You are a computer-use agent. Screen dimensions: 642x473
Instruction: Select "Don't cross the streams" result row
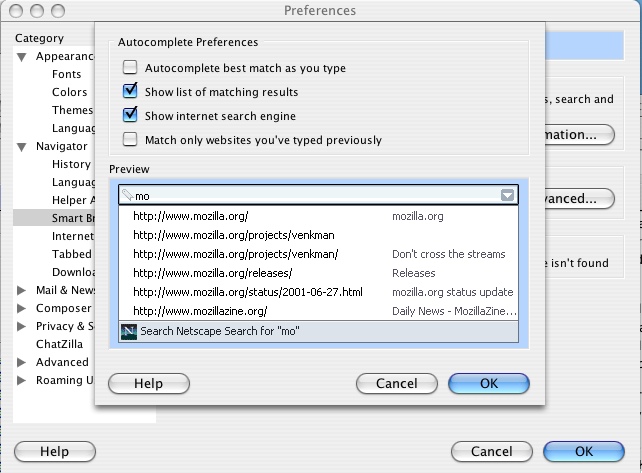pyautogui.click(x=318, y=254)
